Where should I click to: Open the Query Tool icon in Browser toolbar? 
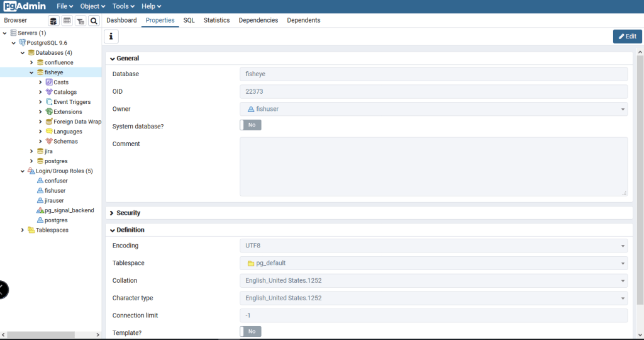click(53, 21)
